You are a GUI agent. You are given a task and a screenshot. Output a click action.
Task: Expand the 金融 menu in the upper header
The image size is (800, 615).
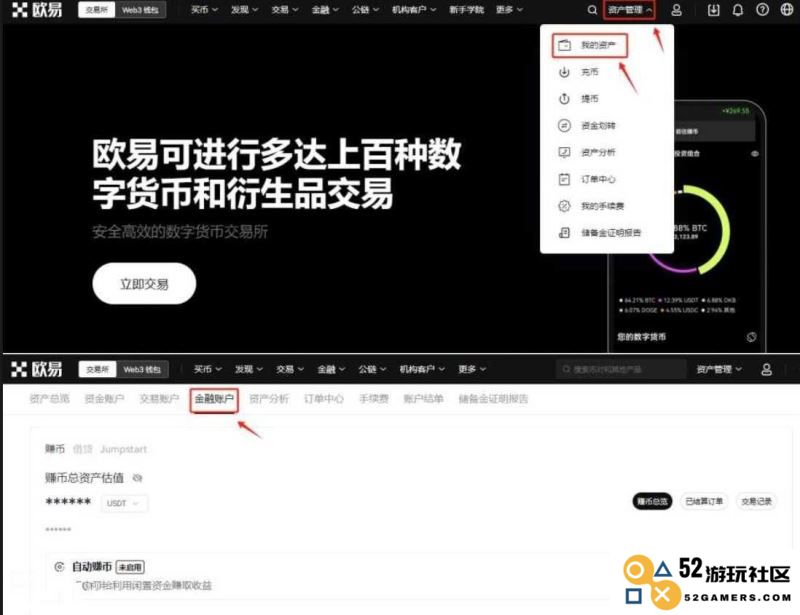[325, 10]
